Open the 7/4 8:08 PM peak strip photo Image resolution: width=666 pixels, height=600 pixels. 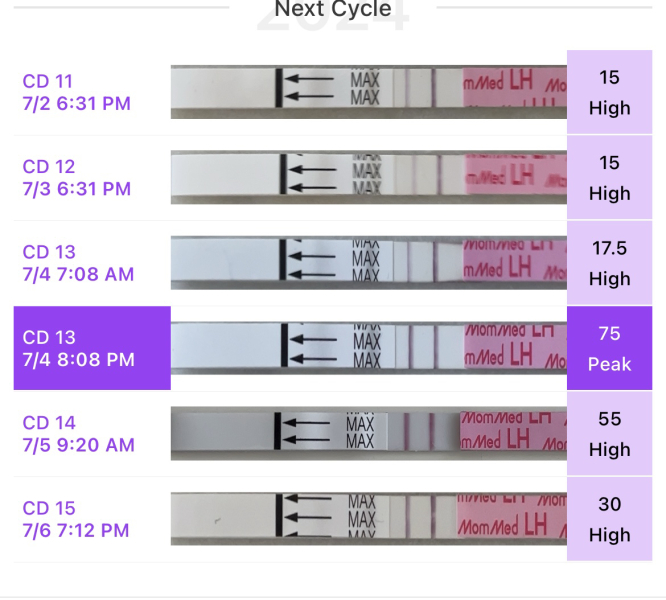tap(368, 348)
